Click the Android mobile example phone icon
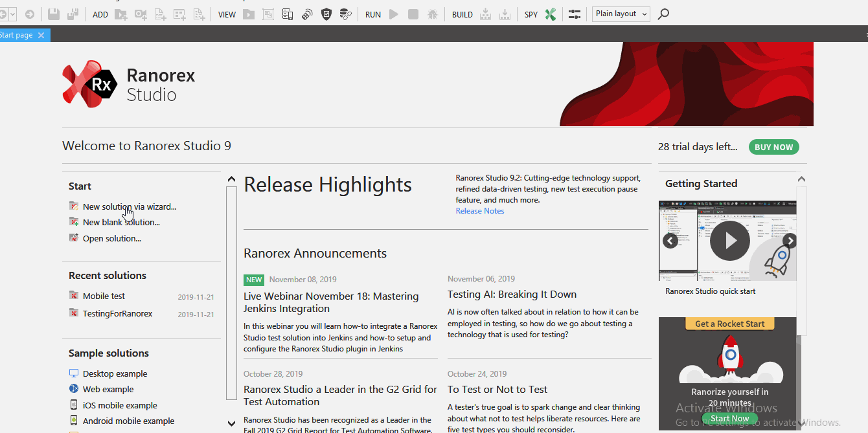868x433 pixels. pos(74,421)
